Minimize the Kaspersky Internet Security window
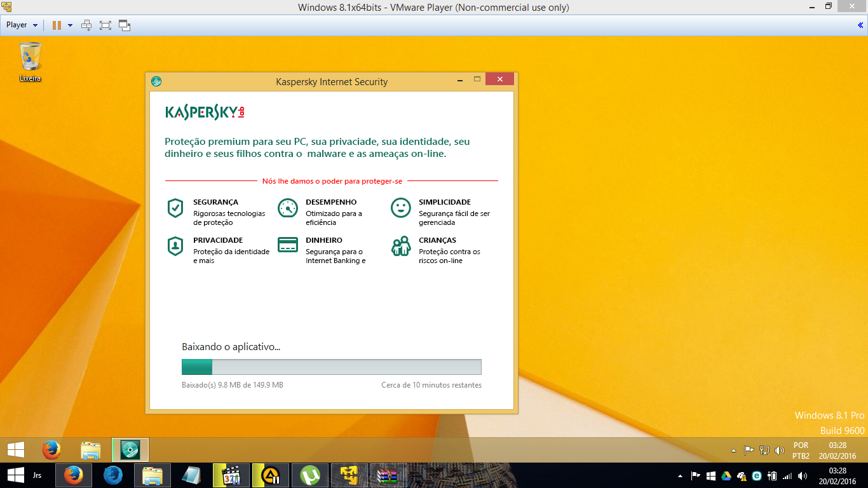 459,79
